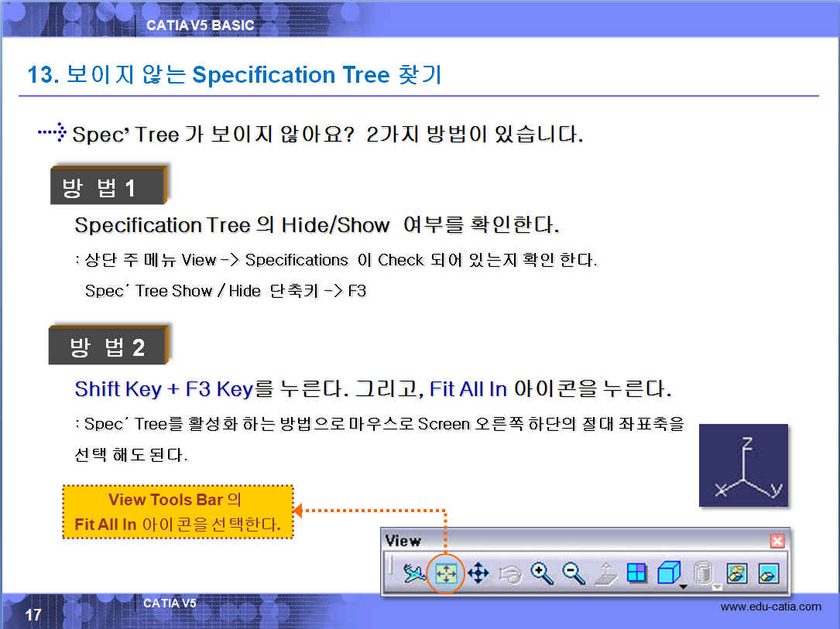
Task: Toggle Swap Visible Space icon
Action: 768,574
